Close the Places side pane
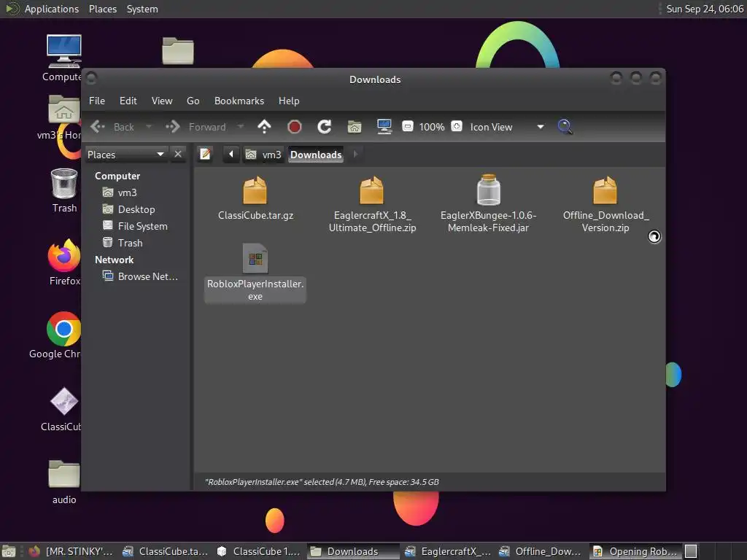This screenshot has width=747, height=560. (x=178, y=155)
